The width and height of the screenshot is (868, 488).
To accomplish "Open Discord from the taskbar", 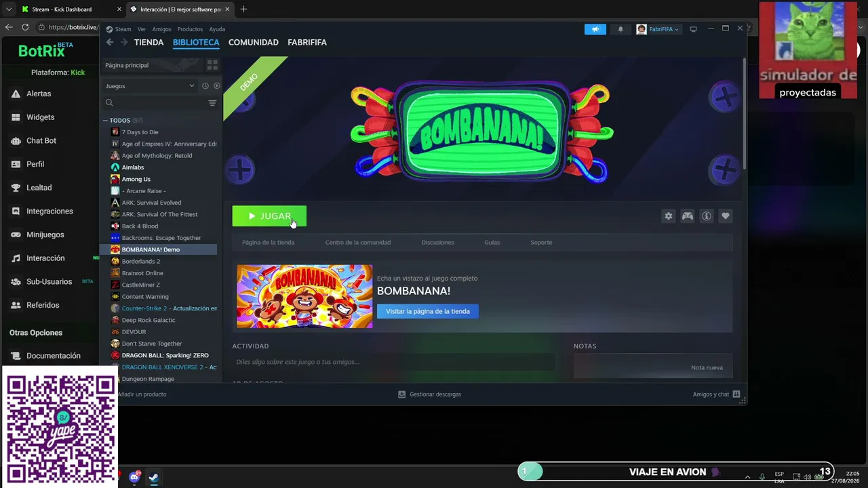I will click(x=134, y=477).
